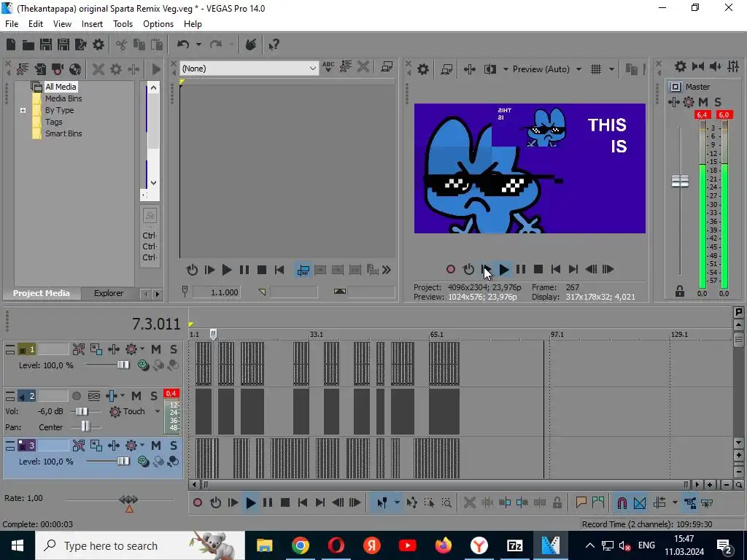Click the Master volume fader handle

pyautogui.click(x=681, y=182)
